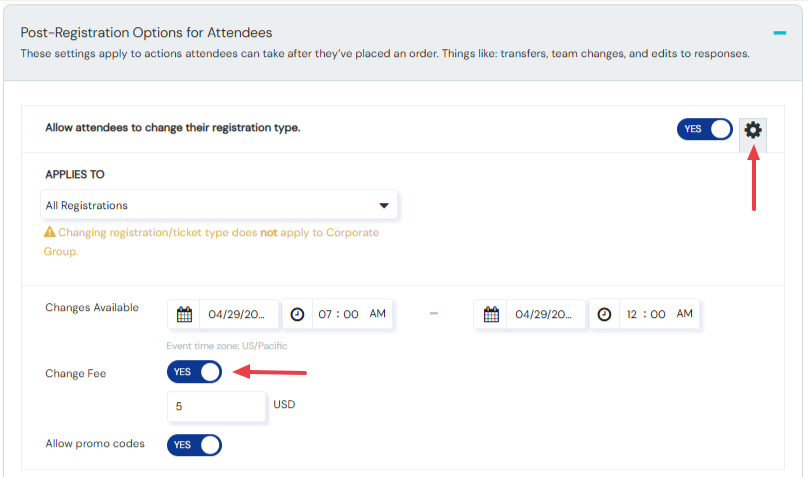
Task: Click the Change Fee label
Action: coord(76,373)
